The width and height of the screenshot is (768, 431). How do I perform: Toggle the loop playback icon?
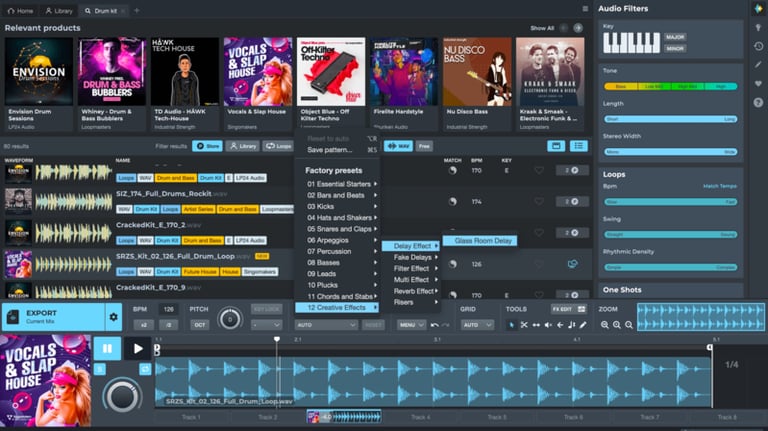pyautogui.click(x=145, y=369)
